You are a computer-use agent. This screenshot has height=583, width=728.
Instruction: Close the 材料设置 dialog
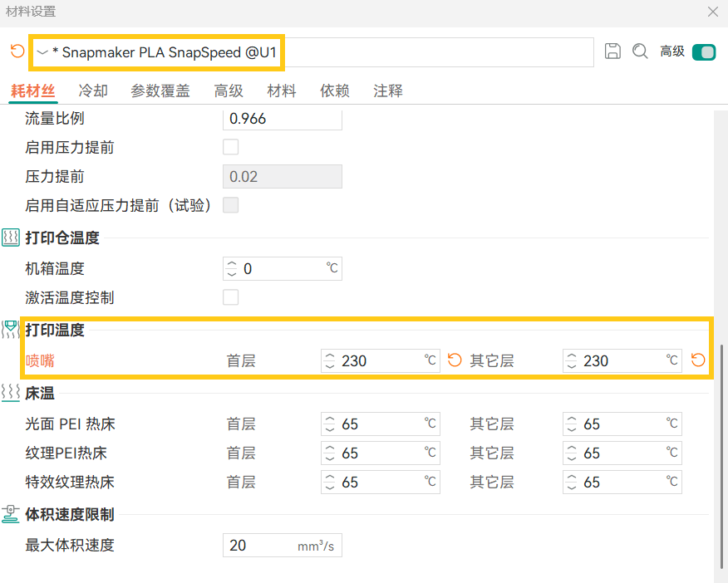(713, 12)
